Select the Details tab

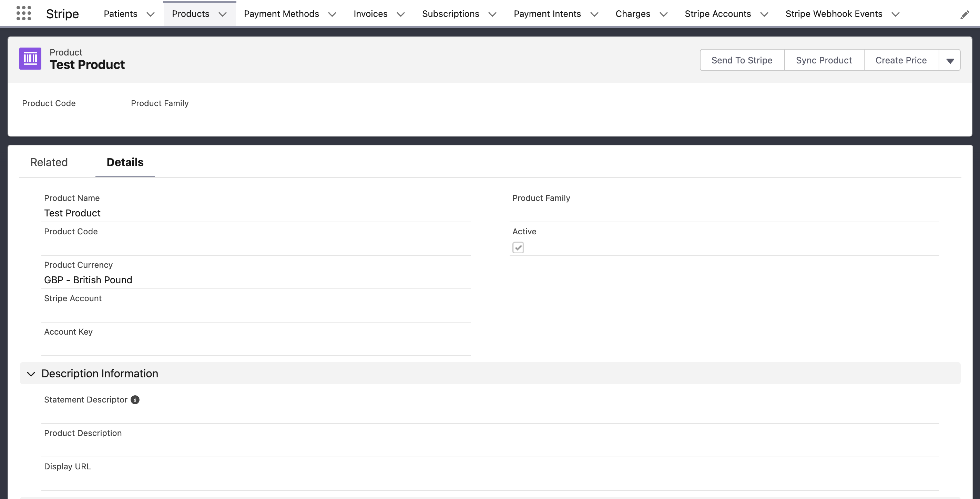[125, 162]
